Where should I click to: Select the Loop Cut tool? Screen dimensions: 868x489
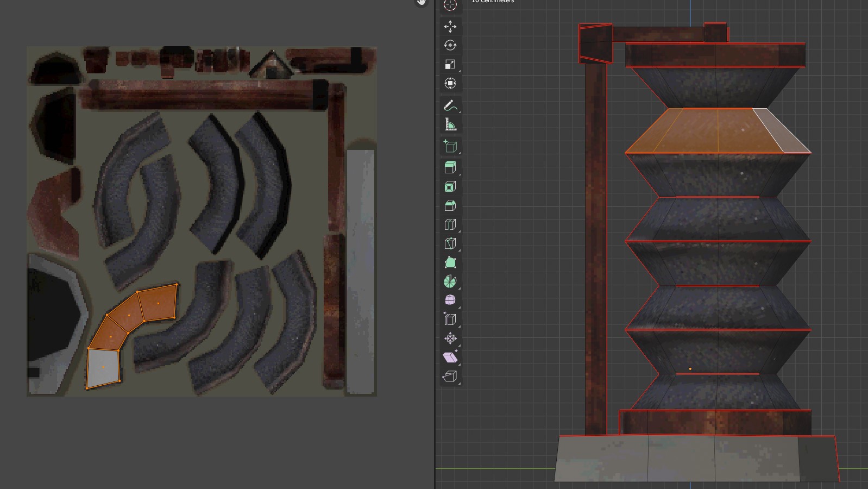(x=450, y=224)
